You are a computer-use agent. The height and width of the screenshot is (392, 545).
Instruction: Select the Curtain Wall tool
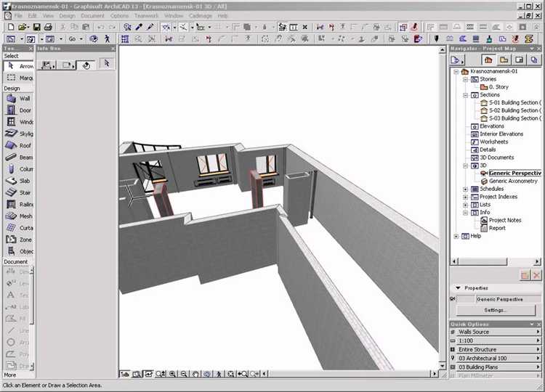(x=18, y=228)
